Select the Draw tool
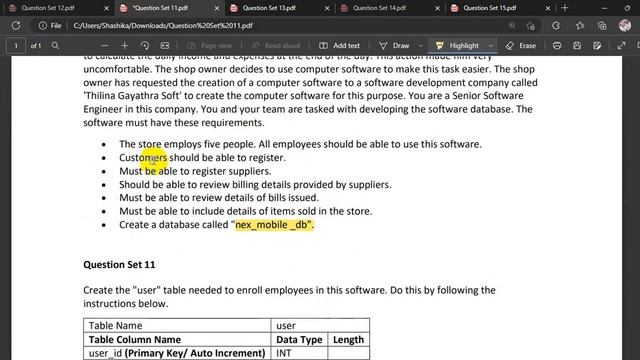This screenshot has width=640, height=360. pos(394,46)
